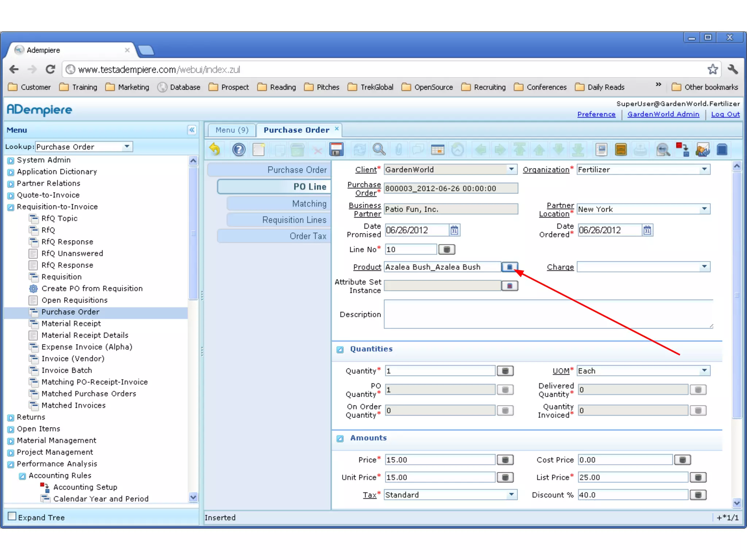
Task: Click the GardenWorld Admin link
Action: pos(663,114)
